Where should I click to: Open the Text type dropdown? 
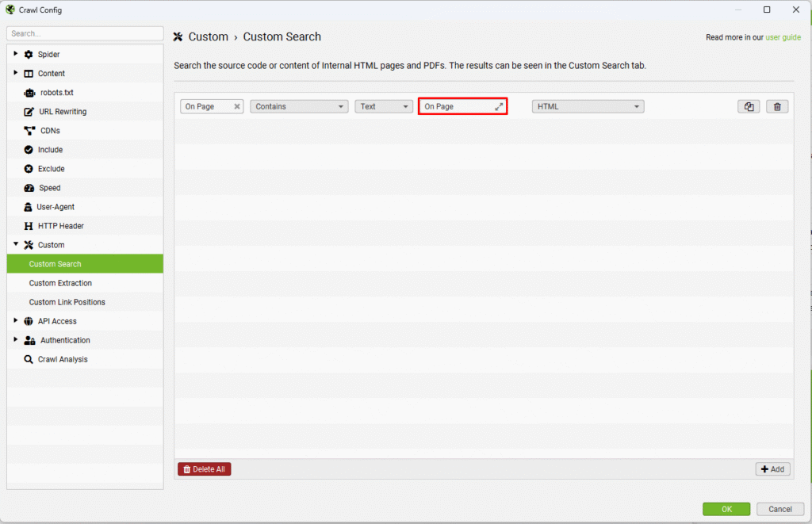click(384, 106)
